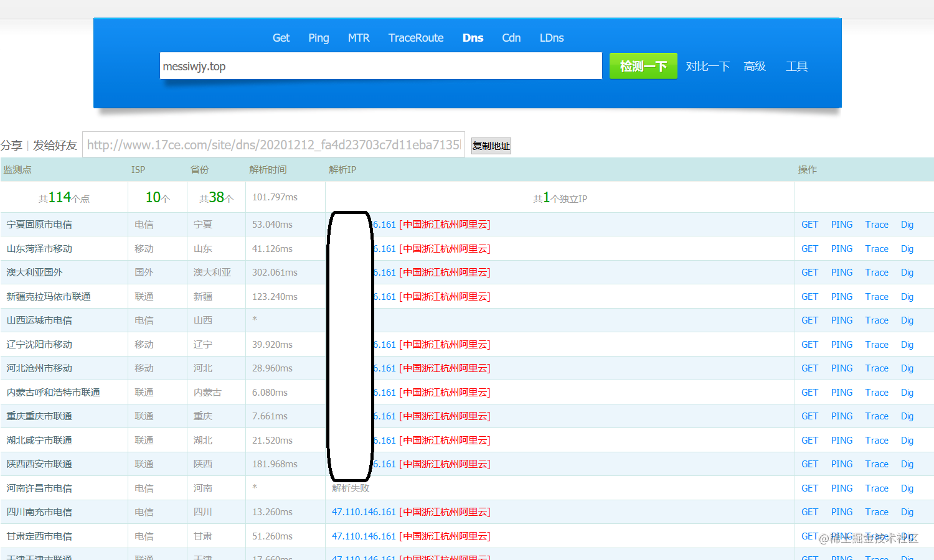Open the 高级 options link

click(755, 66)
